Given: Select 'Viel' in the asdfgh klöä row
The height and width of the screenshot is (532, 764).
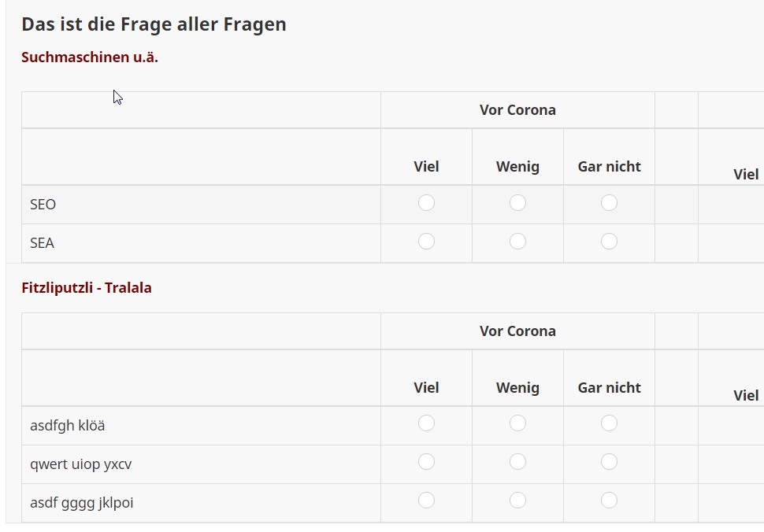Looking at the screenshot, I should coord(426,423).
